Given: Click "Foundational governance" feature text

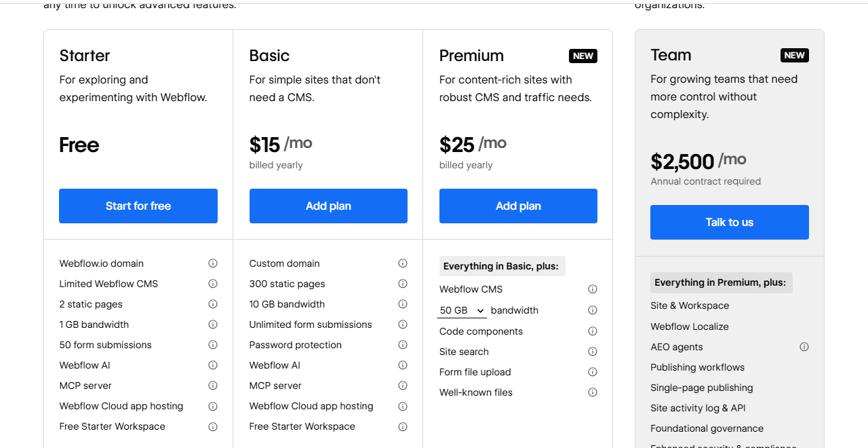Looking at the screenshot, I should point(707,428).
